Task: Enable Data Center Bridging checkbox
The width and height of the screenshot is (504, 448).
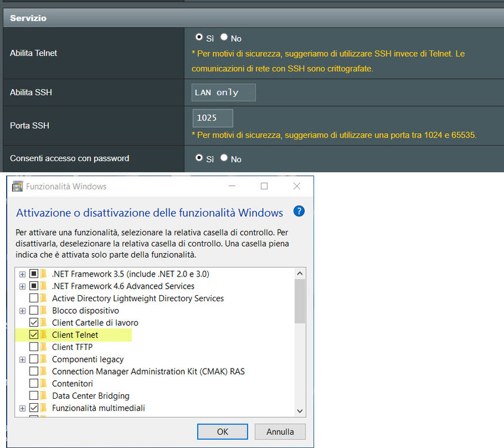Action: [34, 395]
